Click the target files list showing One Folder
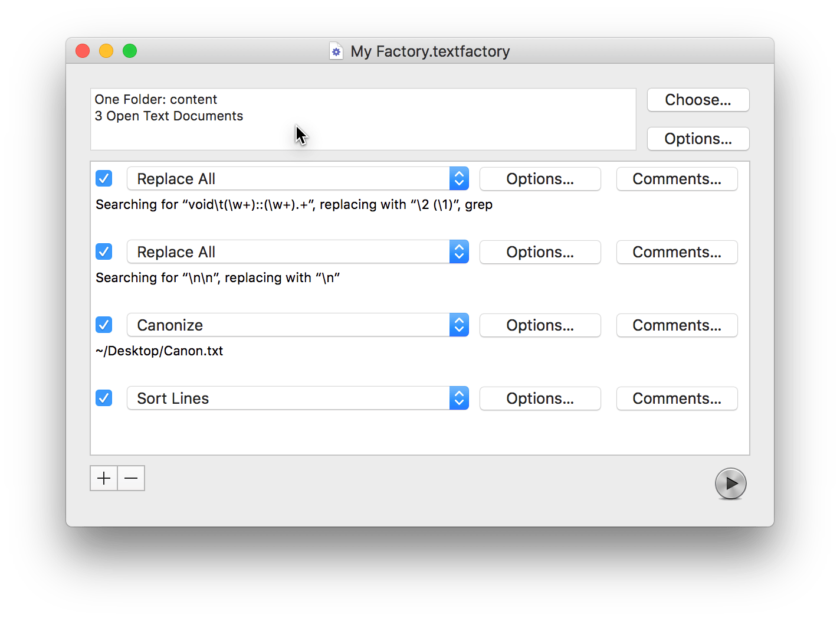 pos(363,119)
